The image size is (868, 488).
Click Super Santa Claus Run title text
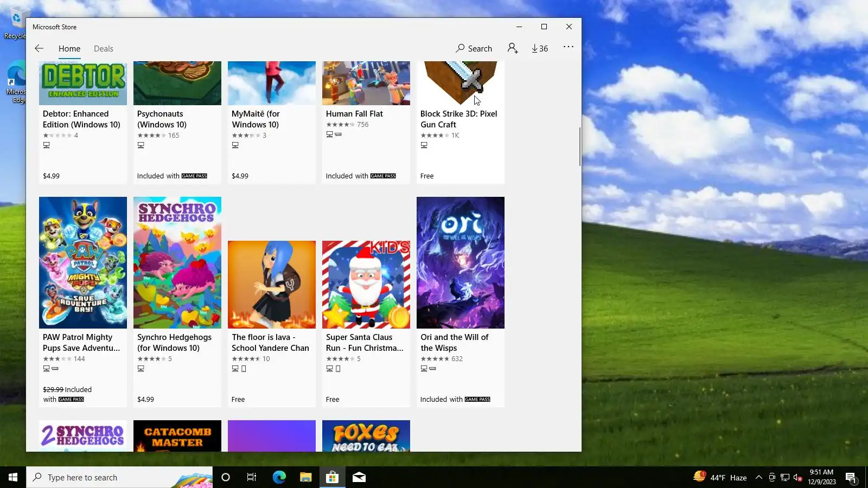(x=365, y=343)
